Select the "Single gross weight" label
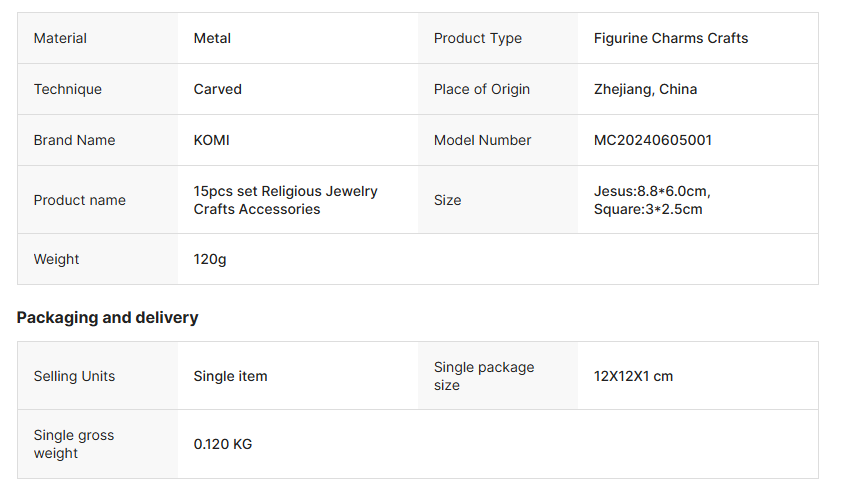864x493 pixels. click(74, 444)
